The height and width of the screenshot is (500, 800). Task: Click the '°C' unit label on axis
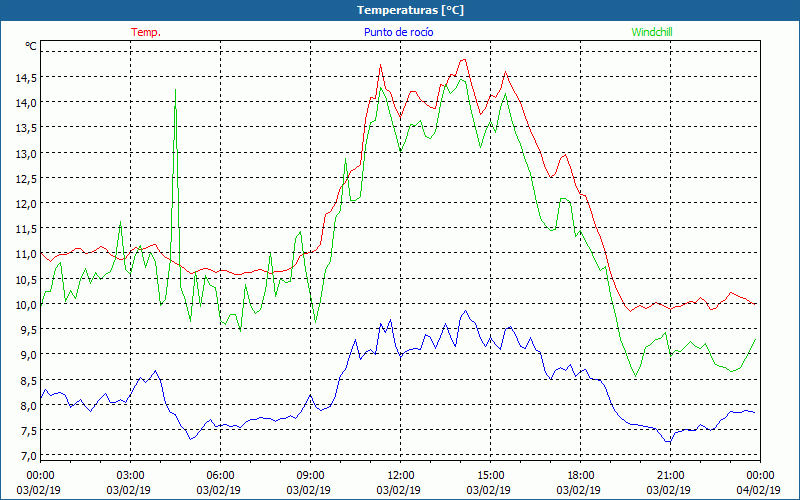coord(31,46)
